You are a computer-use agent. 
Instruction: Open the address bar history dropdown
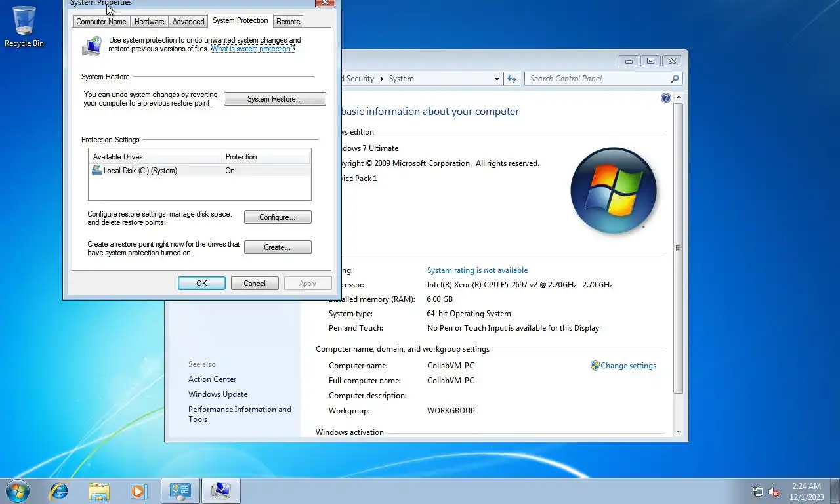coord(497,79)
